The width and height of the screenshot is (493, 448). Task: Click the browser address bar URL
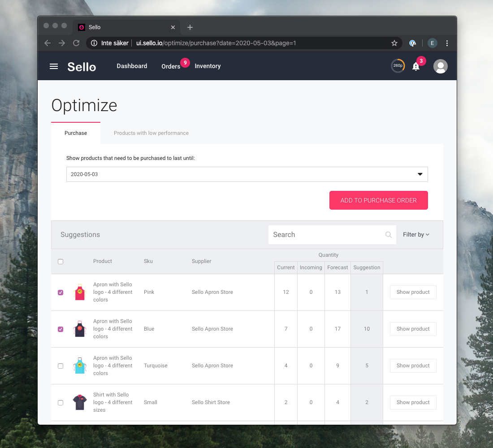pyautogui.click(x=216, y=43)
